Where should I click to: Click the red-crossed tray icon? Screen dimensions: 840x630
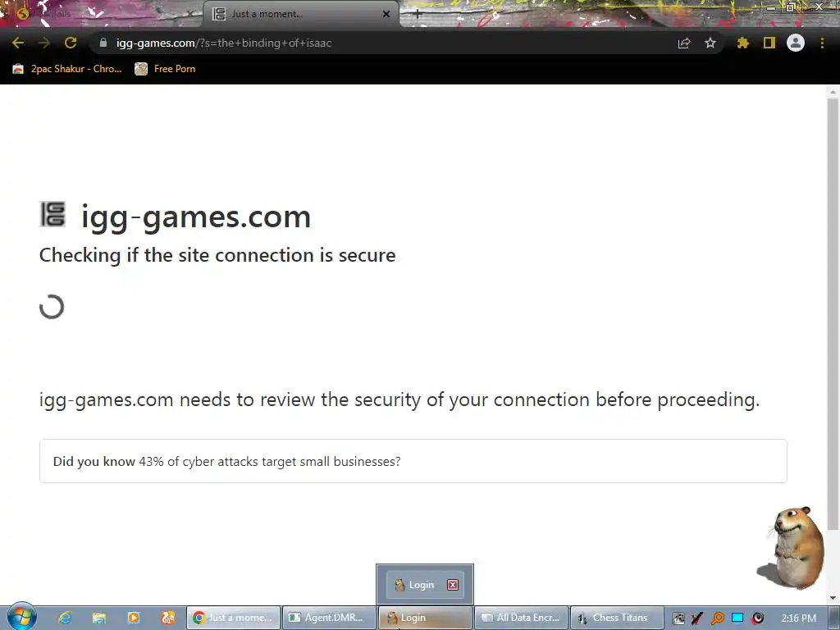(x=697, y=619)
